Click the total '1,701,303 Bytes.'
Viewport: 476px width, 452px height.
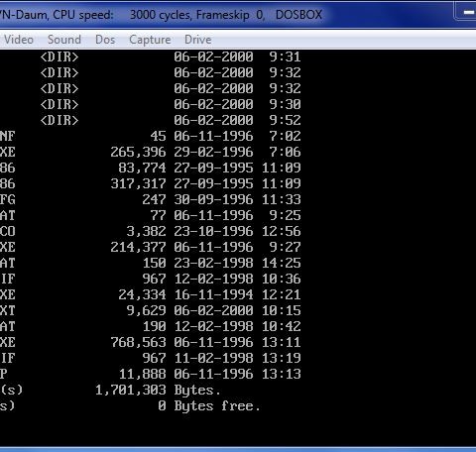[158, 391]
